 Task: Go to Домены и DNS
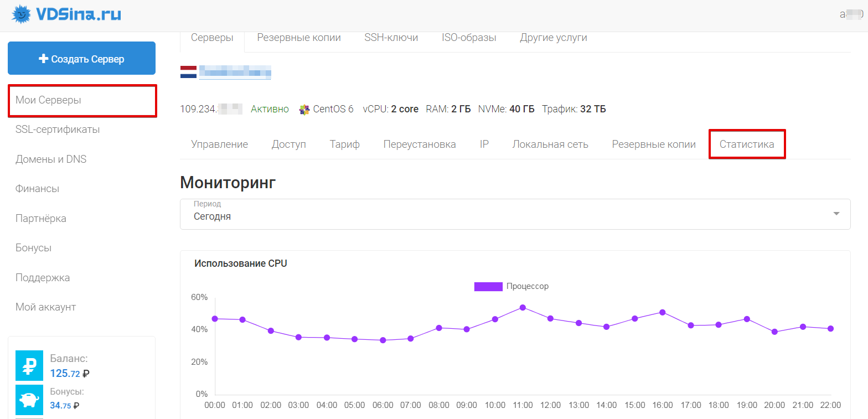[x=51, y=159]
